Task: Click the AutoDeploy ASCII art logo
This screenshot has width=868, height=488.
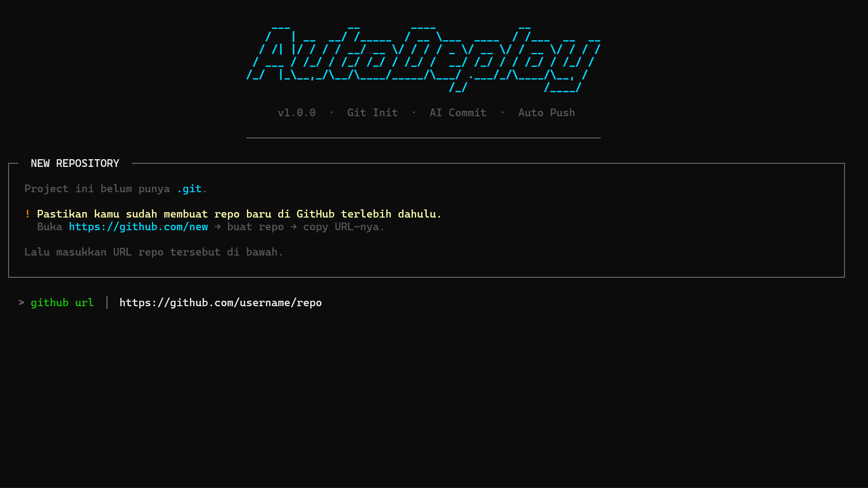Action: pyautogui.click(x=423, y=59)
